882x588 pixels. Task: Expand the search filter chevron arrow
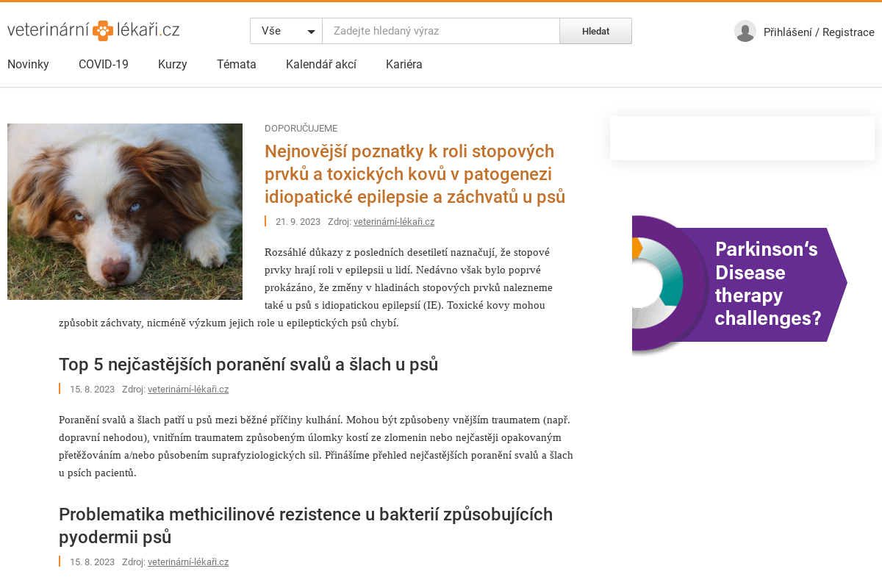click(x=311, y=32)
